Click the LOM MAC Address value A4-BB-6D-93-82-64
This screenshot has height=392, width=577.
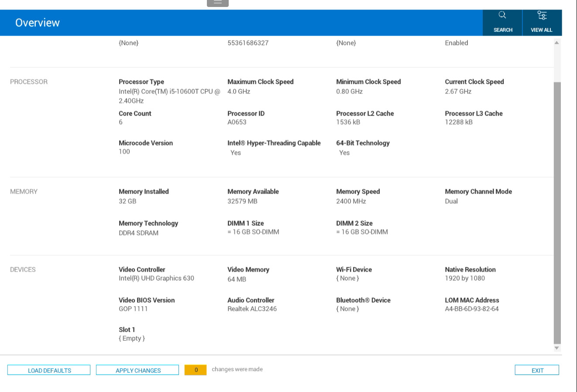[x=472, y=309]
